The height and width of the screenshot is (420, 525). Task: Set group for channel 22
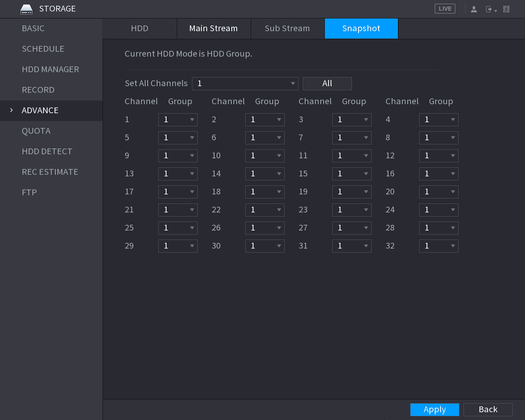click(x=265, y=210)
